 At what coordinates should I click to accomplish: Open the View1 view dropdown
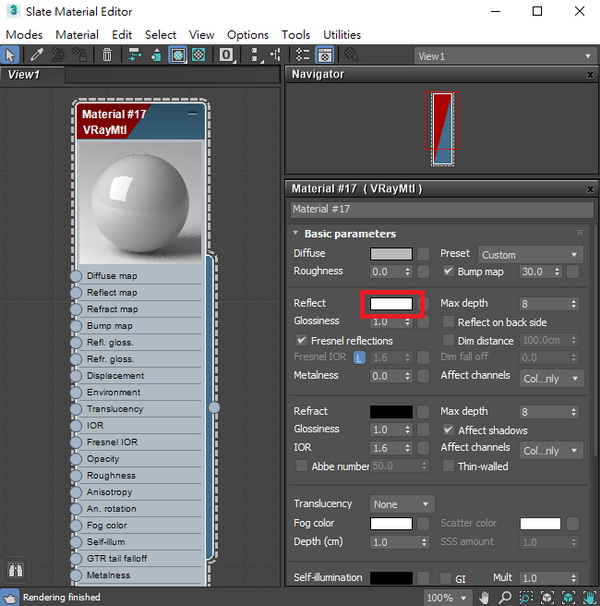point(505,56)
